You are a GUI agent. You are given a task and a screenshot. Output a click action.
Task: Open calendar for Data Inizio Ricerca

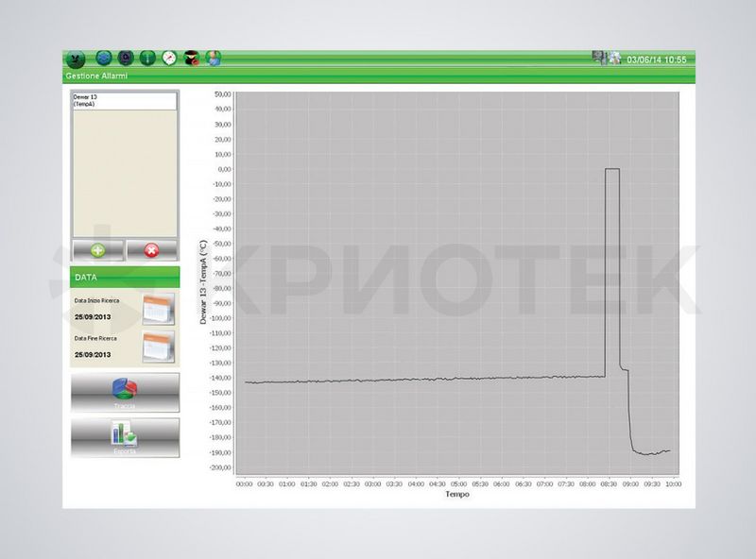coord(159,309)
